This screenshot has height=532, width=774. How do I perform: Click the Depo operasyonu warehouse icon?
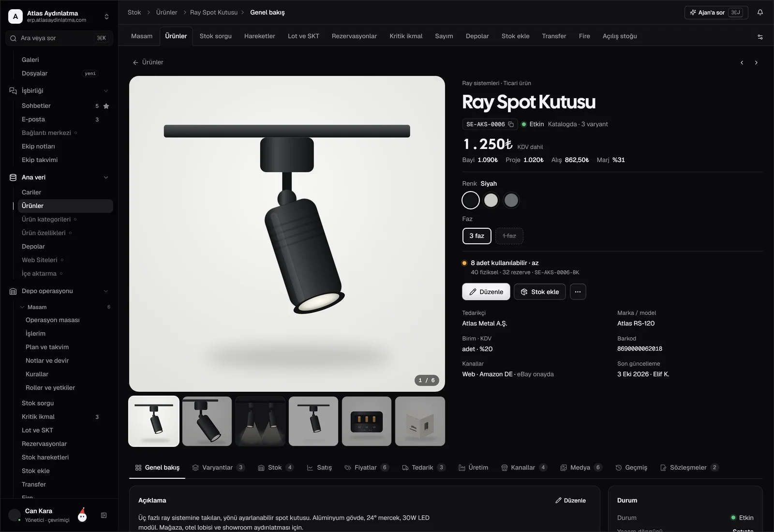pyautogui.click(x=13, y=291)
